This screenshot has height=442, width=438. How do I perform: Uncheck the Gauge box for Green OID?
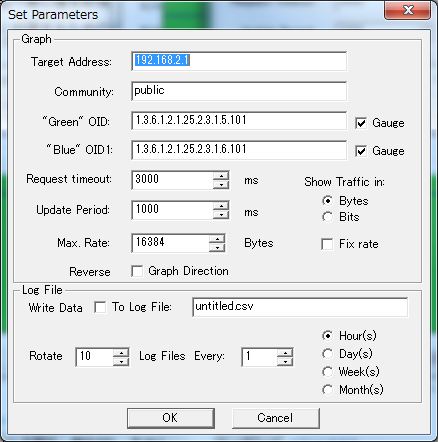point(361,123)
